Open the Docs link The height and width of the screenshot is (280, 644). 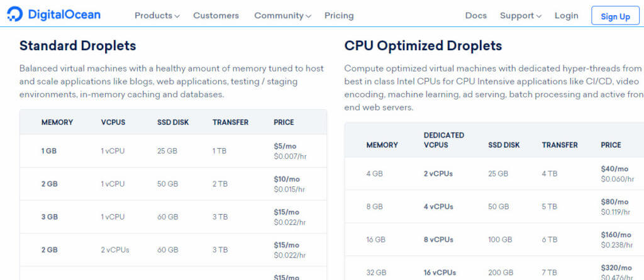click(475, 16)
